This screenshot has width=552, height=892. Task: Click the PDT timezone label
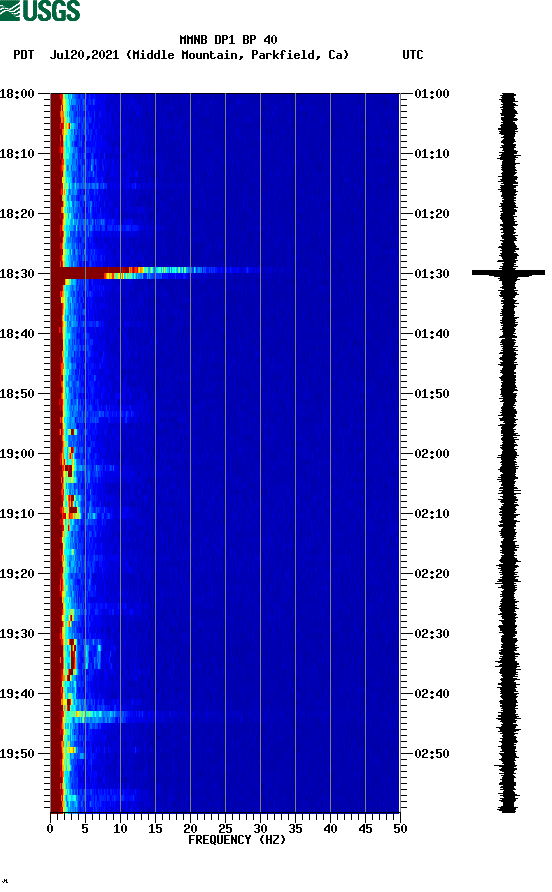[24, 55]
